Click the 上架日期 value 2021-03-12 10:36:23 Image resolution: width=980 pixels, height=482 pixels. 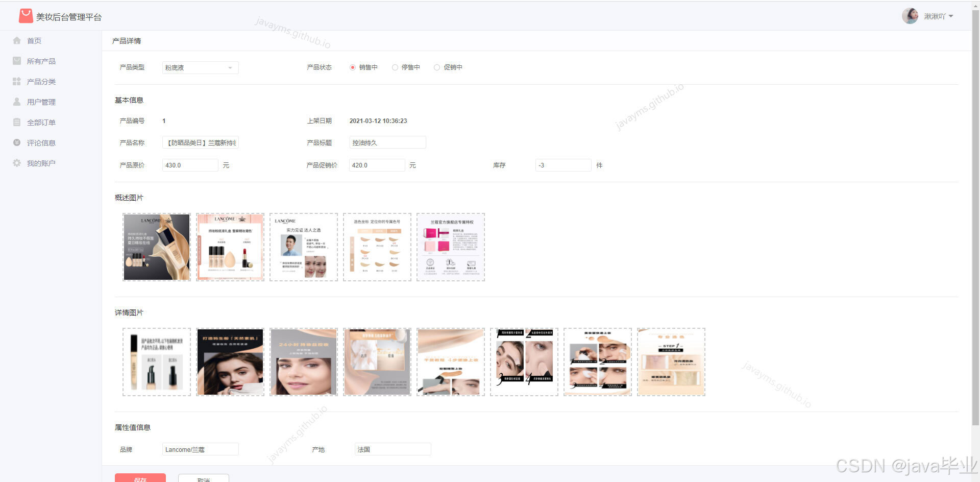point(378,121)
